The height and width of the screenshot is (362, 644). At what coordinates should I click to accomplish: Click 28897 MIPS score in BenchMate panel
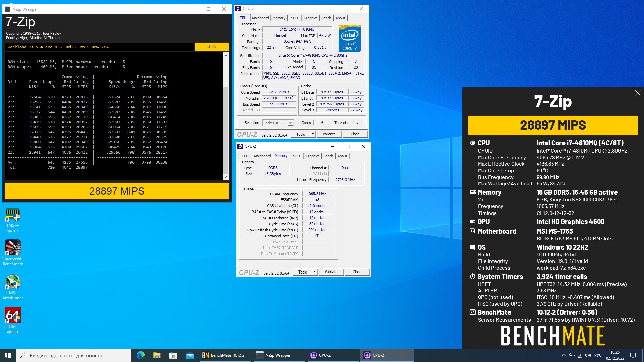[553, 125]
